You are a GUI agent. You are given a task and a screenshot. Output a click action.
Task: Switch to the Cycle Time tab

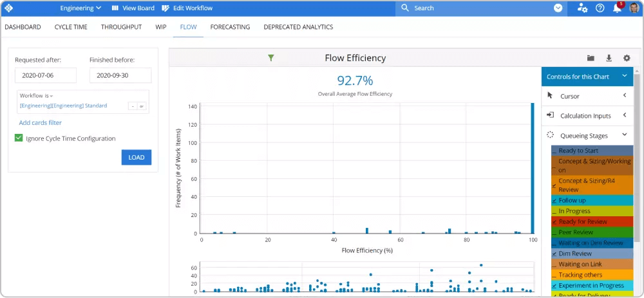pyautogui.click(x=71, y=27)
